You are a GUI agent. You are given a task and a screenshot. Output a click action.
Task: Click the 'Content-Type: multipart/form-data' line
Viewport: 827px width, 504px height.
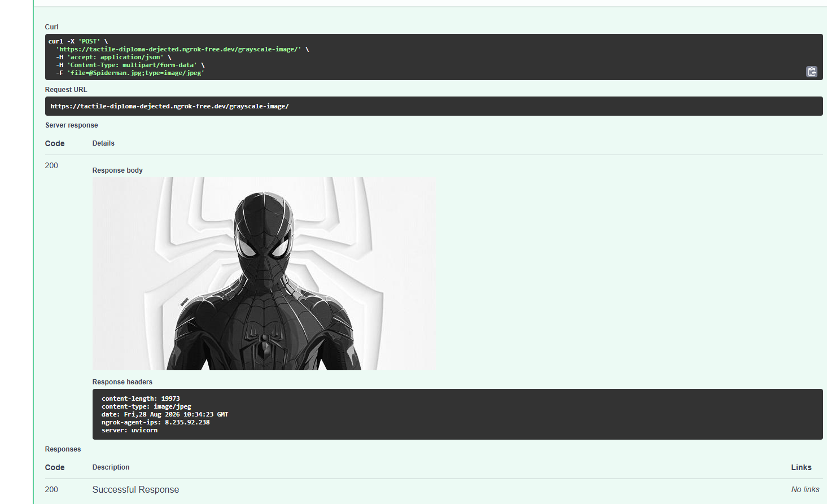point(130,65)
